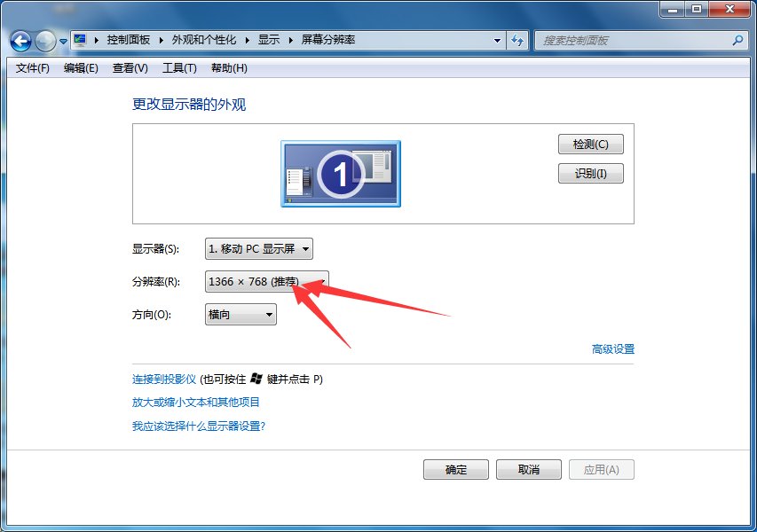Click the 取消 cancel button
The width and height of the screenshot is (757, 532).
click(x=529, y=469)
